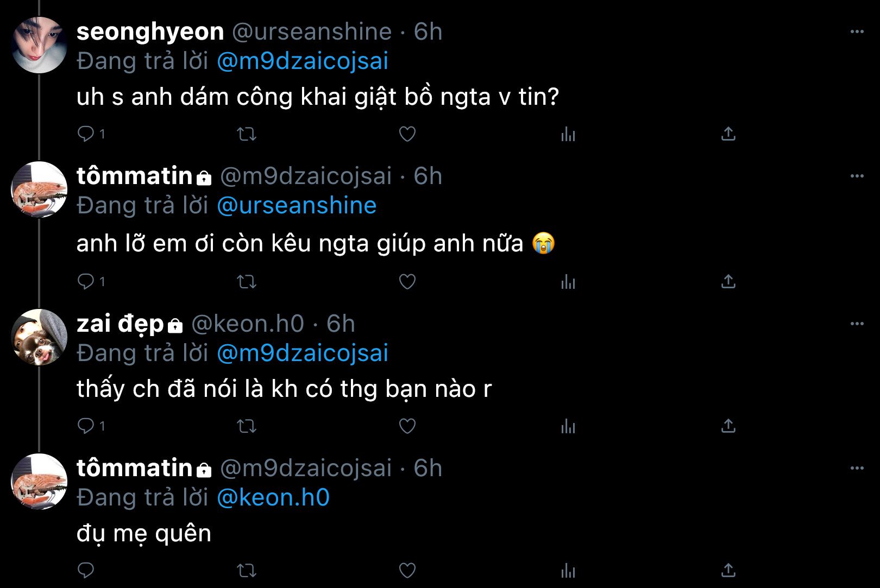880x588 pixels.
Task: Open more options on zai đẹp's tweet
Action: pos(857,324)
